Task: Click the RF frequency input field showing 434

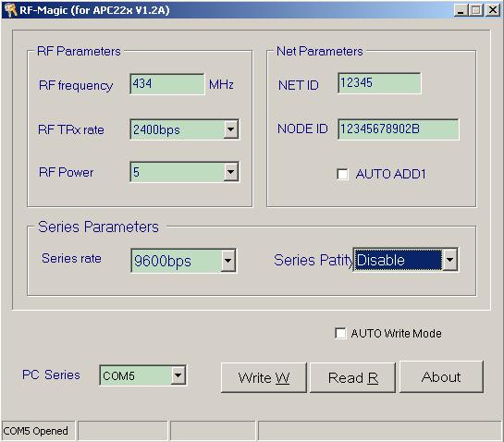Action: pyautogui.click(x=167, y=84)
